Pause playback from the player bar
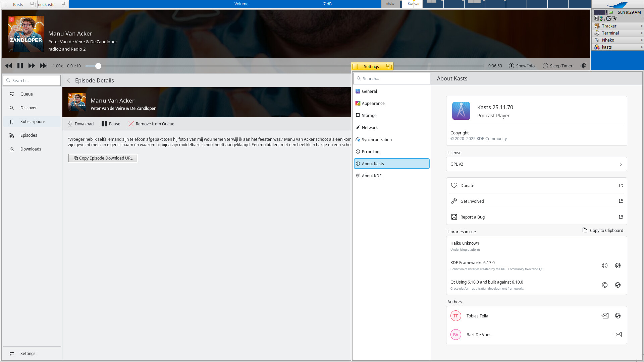Screen dimensions: 644x362 20,66
